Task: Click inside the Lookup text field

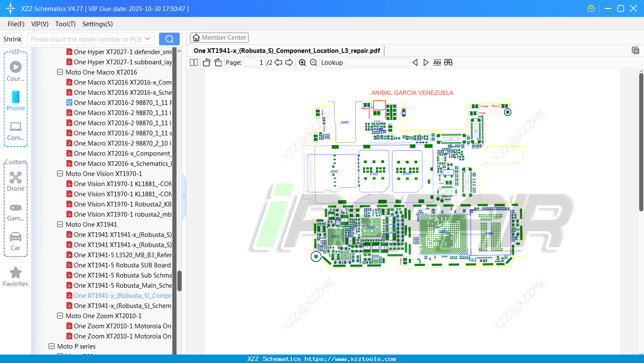Action: [378, 62]
